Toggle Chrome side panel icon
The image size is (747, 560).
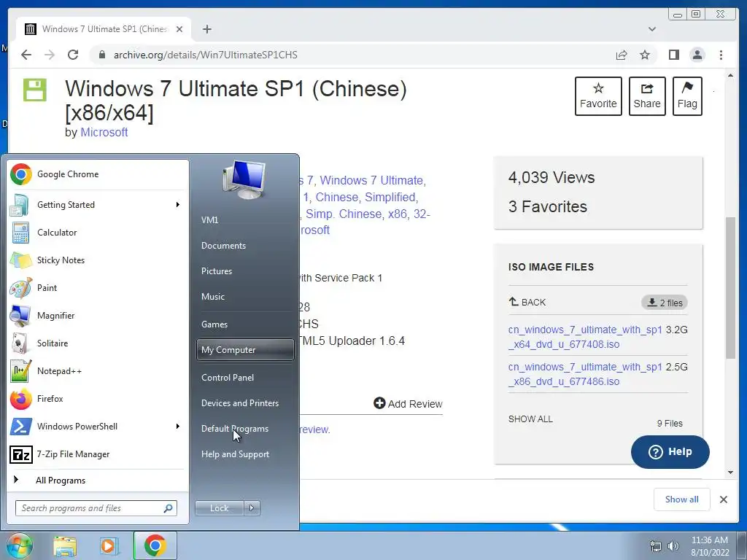click(673, 55)
